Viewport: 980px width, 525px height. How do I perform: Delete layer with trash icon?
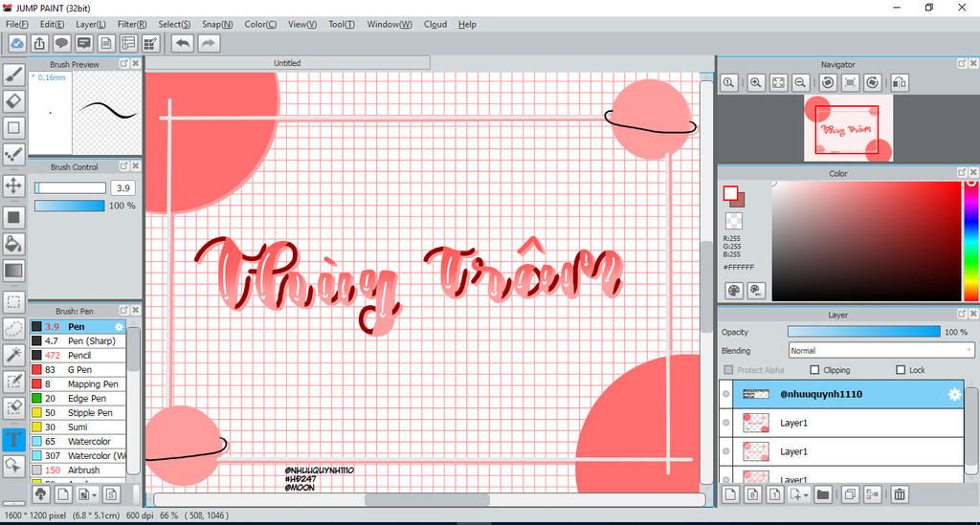click(x=900, y=494)
